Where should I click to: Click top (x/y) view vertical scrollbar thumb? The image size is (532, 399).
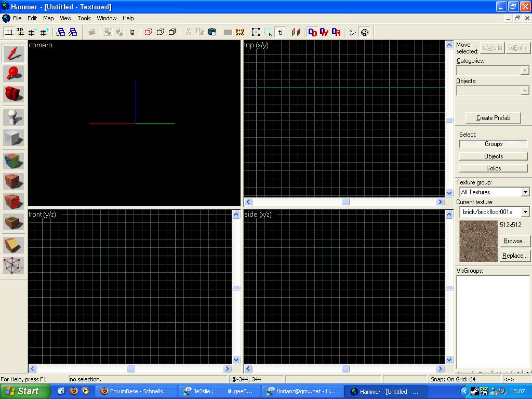[449, 120]
